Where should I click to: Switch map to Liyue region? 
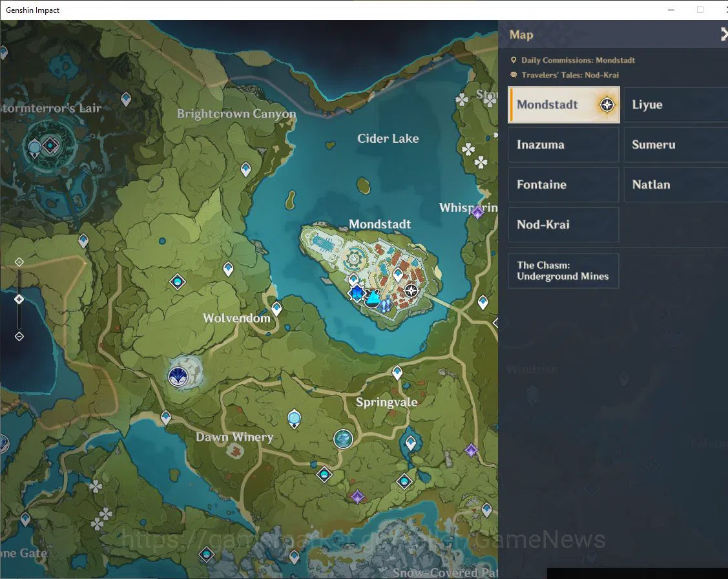tap(676, 105)
